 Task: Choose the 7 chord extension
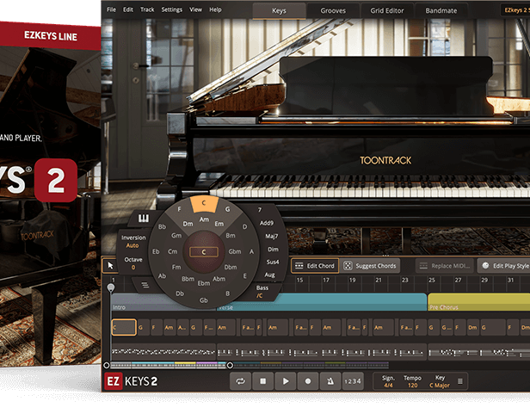pos(260,210)
